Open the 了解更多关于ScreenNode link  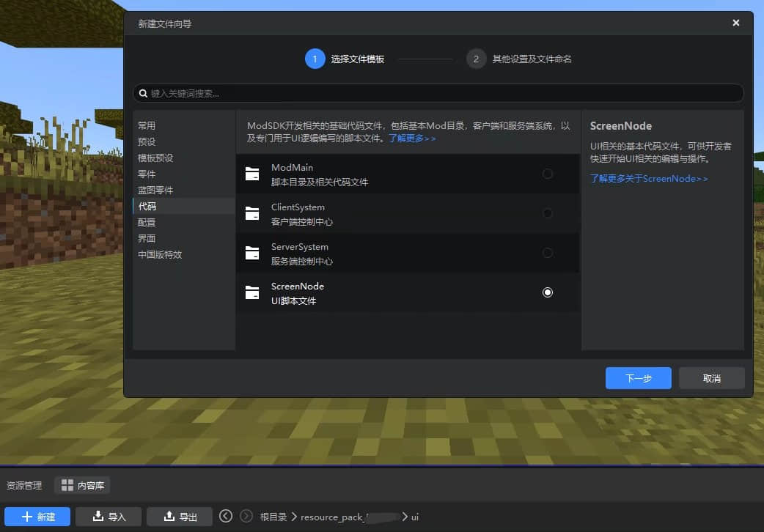[x=649, y=178]
